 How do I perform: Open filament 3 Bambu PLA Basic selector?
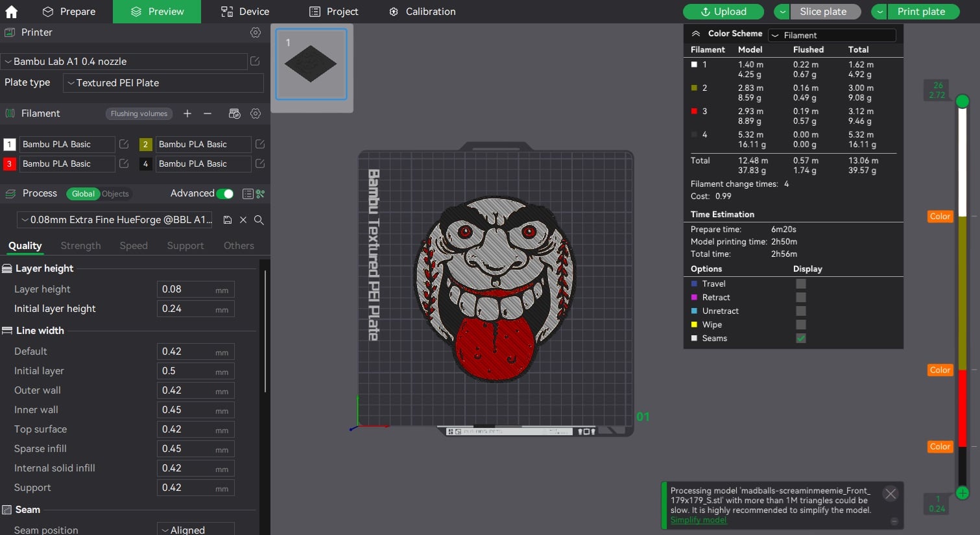pyautogui.click(x=67, y=163)
